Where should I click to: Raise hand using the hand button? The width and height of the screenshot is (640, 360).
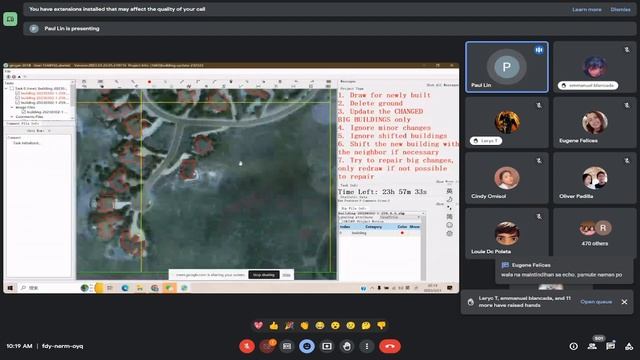(x=347, y=346)
